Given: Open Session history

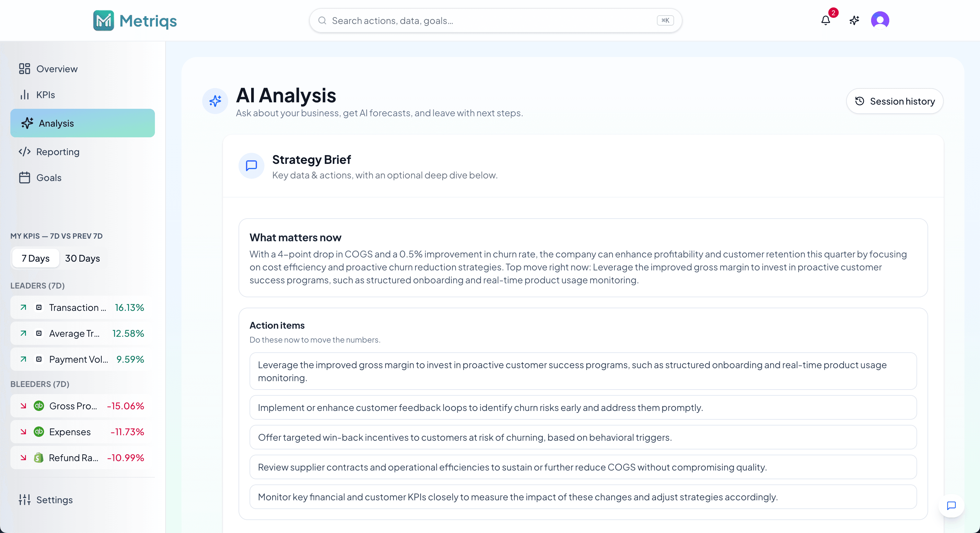Looking at the screenshot, I should tap(894, 101).
